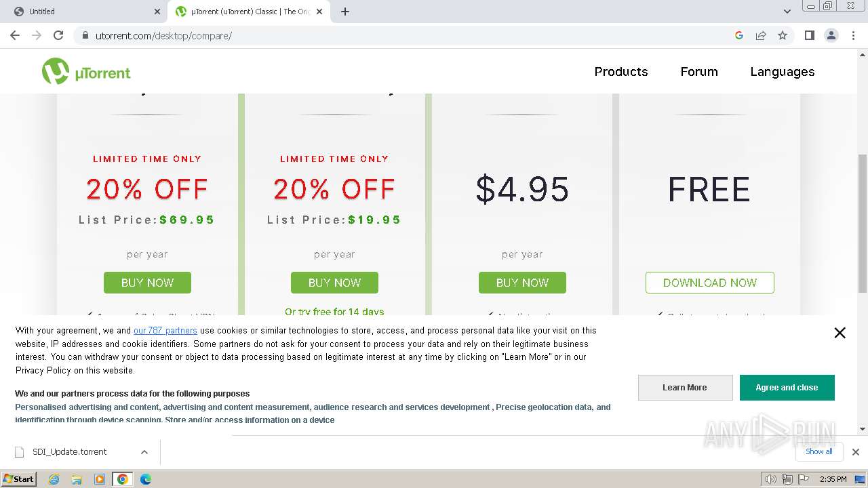
Task: Go back using the browser back arrow
Action: click(15, 35)
